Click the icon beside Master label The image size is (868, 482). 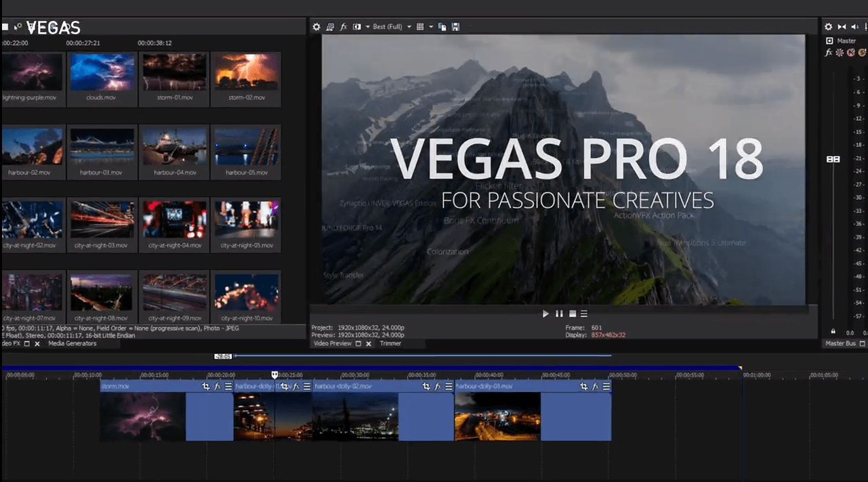[x=829, y=41]
